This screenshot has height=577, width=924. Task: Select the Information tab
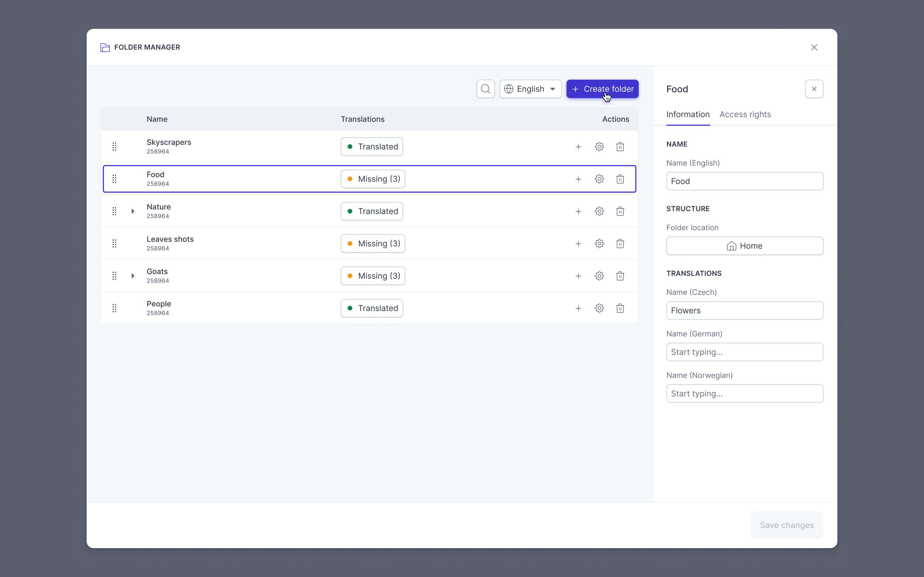coord(687,114)
